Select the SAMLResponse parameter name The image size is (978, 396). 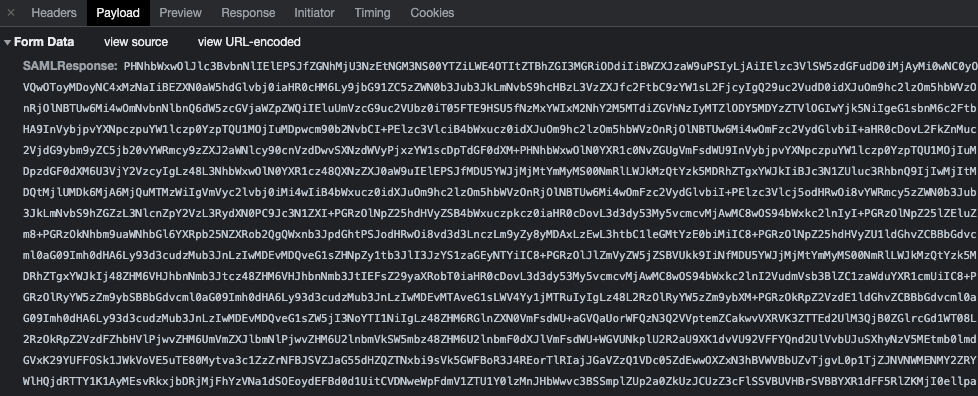tap(70, 65)
